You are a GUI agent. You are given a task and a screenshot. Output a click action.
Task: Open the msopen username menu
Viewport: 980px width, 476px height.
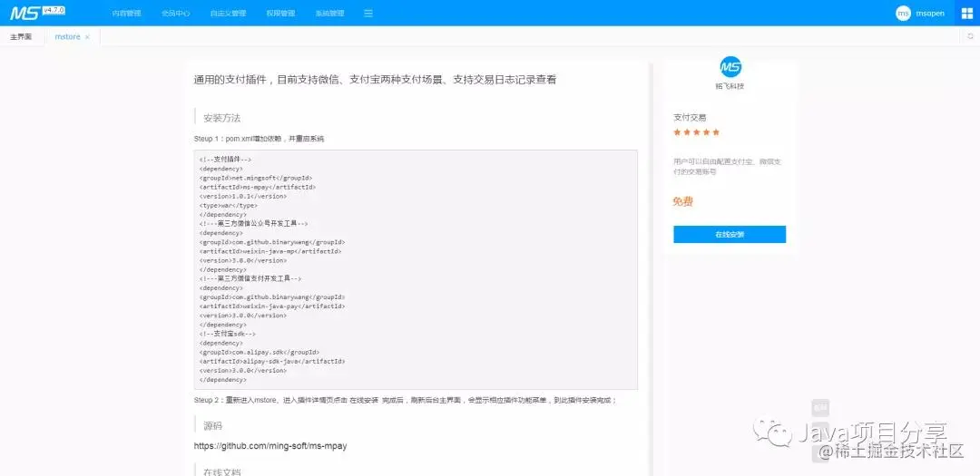(930, 13)
